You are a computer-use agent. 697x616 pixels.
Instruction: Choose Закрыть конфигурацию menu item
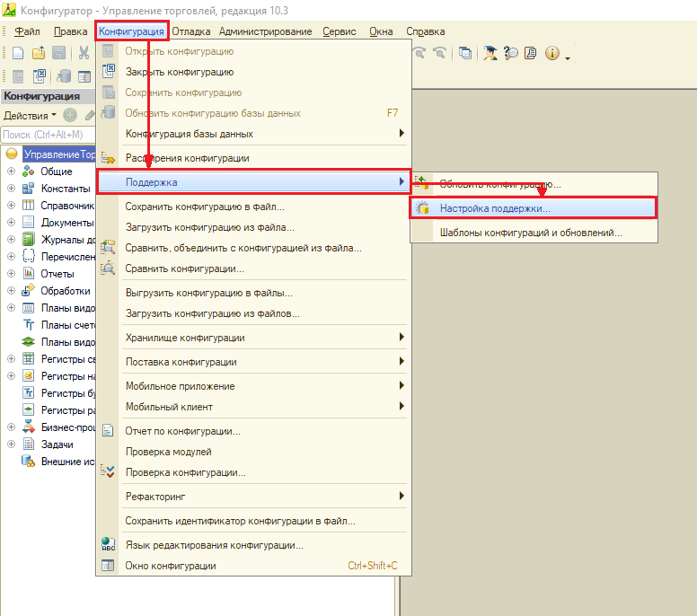pos(253,72)
